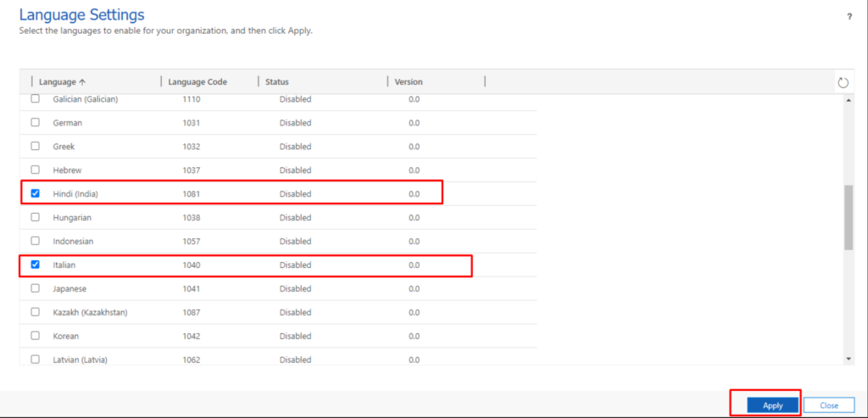Click the Hindi (India) language name
Screen dimensions: 868x418
(75, 194)
